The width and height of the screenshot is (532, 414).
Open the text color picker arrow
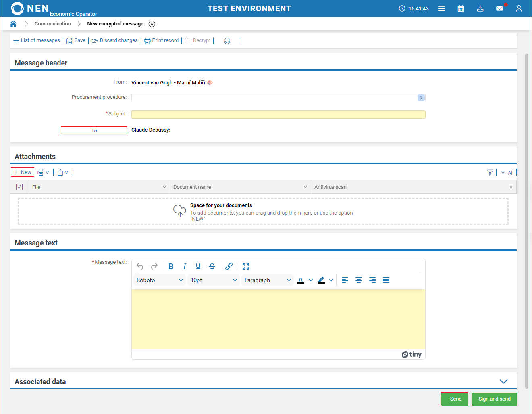click(310, 280)
